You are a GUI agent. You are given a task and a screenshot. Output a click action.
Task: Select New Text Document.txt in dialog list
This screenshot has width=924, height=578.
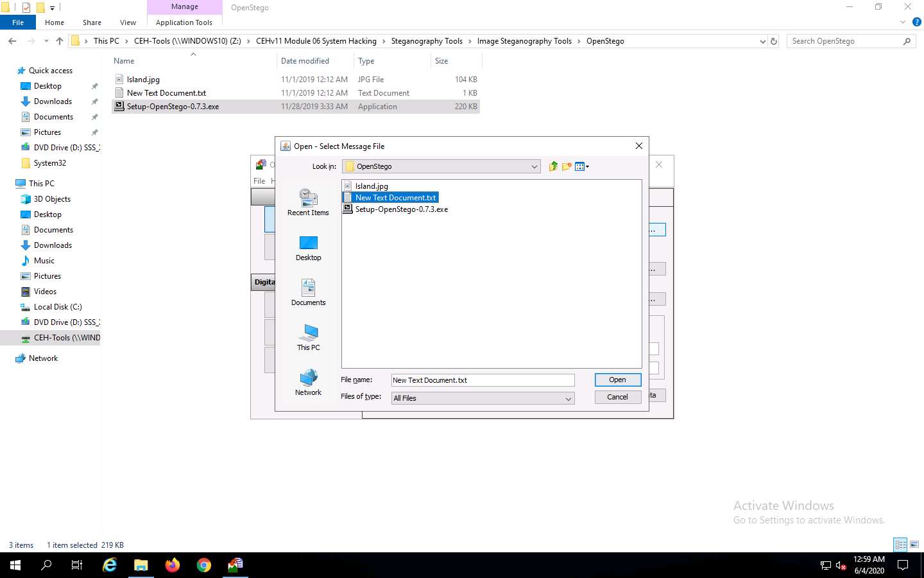click(x=390, y=198)
